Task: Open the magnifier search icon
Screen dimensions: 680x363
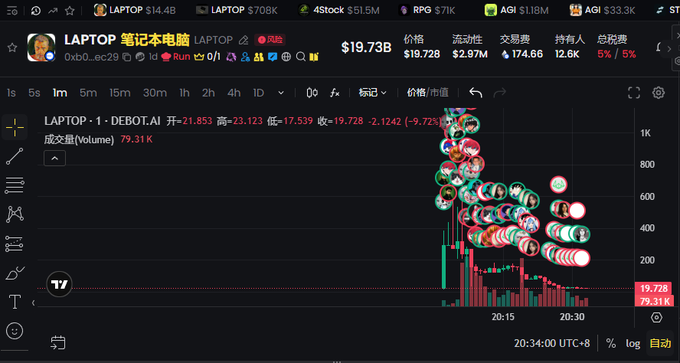Action: click(300, 57)
